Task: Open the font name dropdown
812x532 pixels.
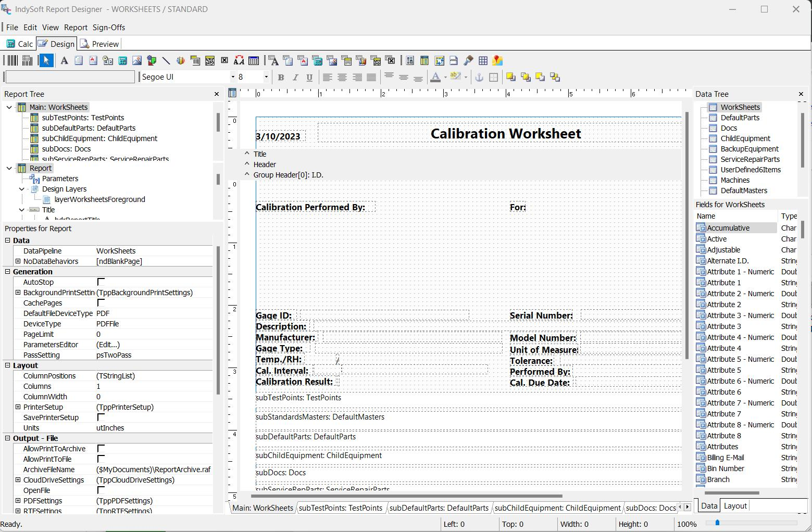Action: (x=233, y=77)
